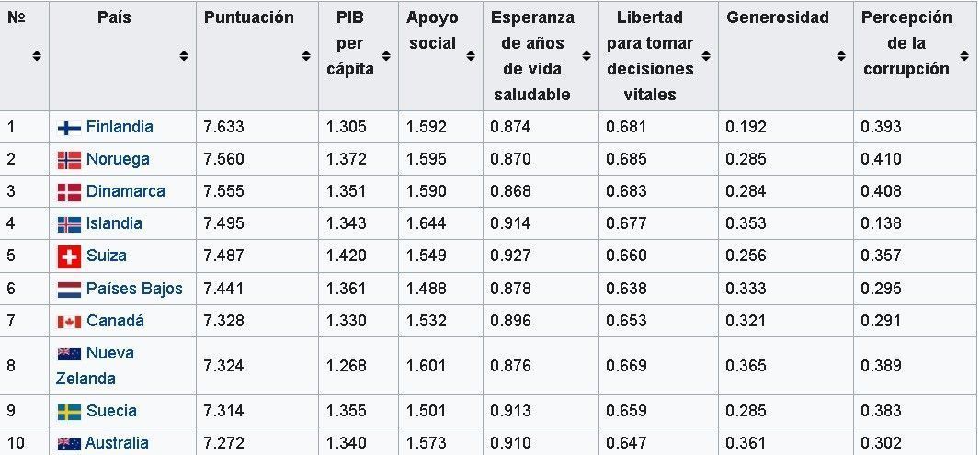The width and height of the screenshot is (980, 455).
Task: Click the Iceland flag icon
Action: (x=69, y=224)
